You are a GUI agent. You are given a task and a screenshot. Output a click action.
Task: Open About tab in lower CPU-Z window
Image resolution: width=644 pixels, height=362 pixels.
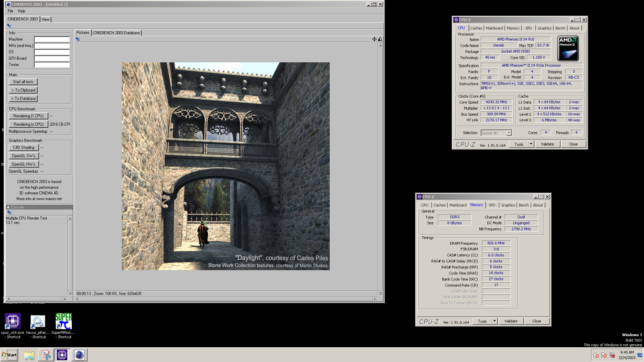[538, 205]
